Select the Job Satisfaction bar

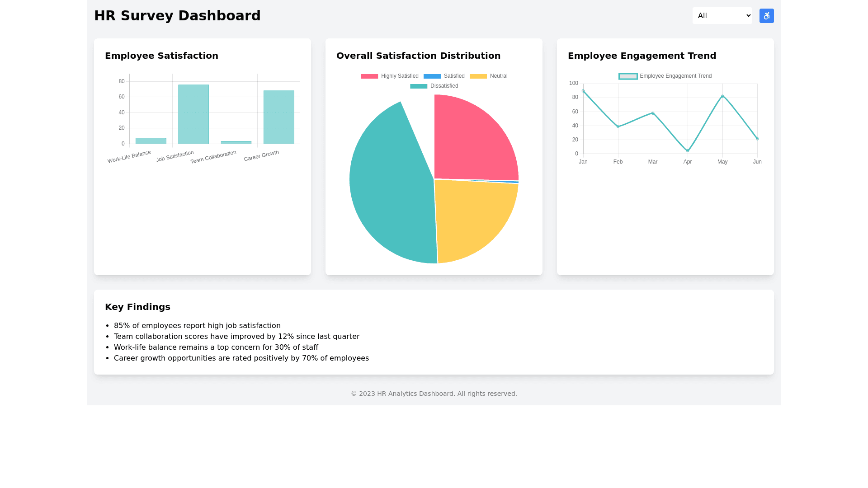pos(194,113)
